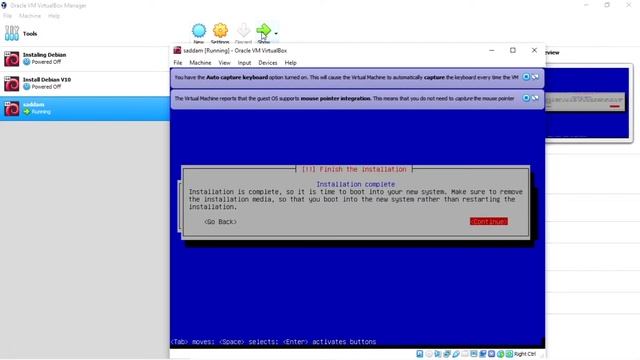The image size is (640, 360).
Task: Open the View menu in VM window
Action: pos(224,63)
